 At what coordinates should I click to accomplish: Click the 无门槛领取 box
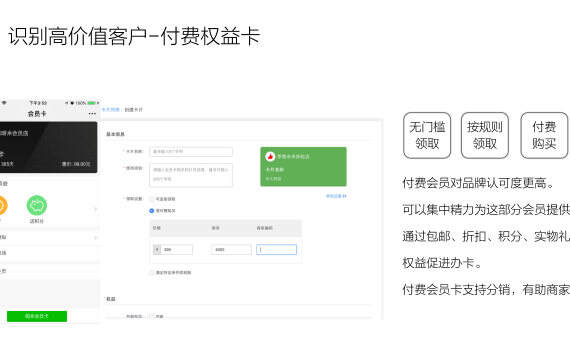pos(427,135)
